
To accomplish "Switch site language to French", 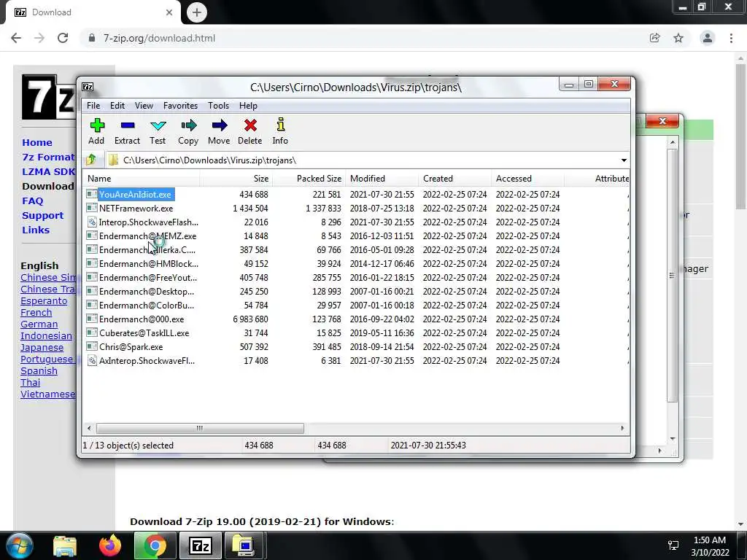I will [36, 312].
